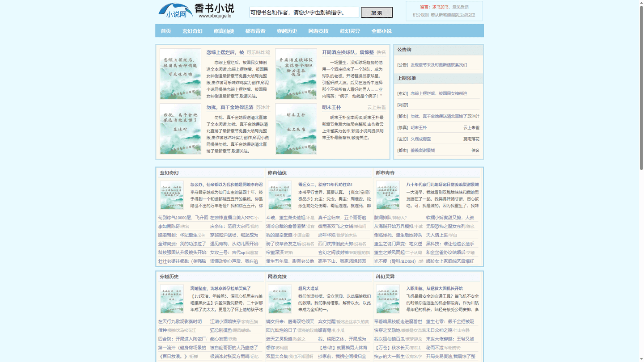Screen dimensions: 644x362
Task: Open novel 入职川航，从拯救大国机长开始
Action: [x=434, y=289]
